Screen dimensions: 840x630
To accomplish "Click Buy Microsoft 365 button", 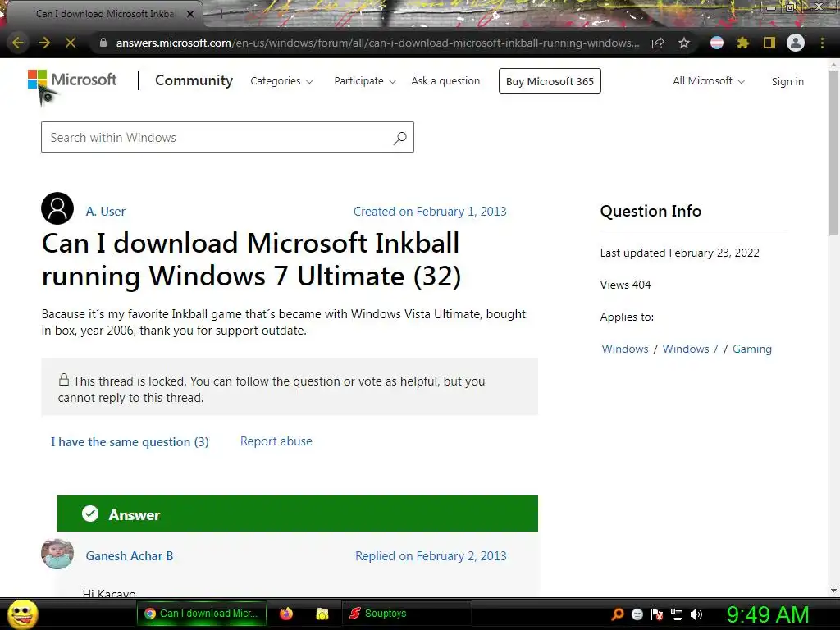I will (x=550, y=81).
